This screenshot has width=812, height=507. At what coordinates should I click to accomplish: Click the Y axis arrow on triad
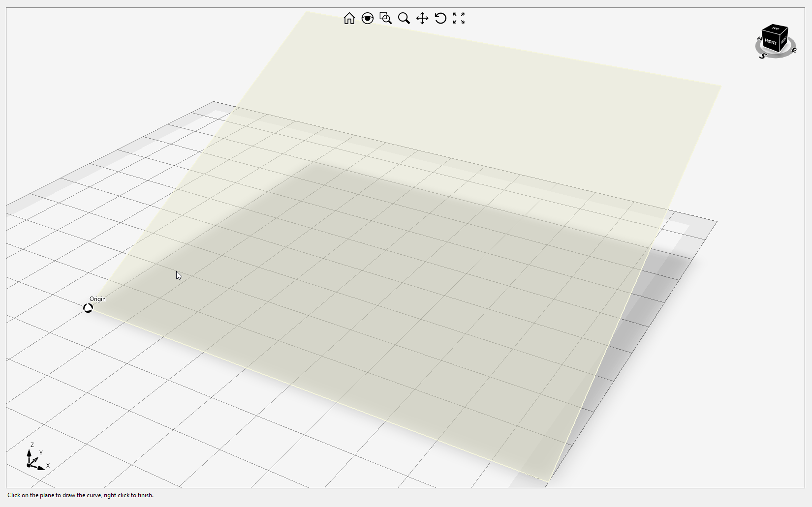coord(35,460)
